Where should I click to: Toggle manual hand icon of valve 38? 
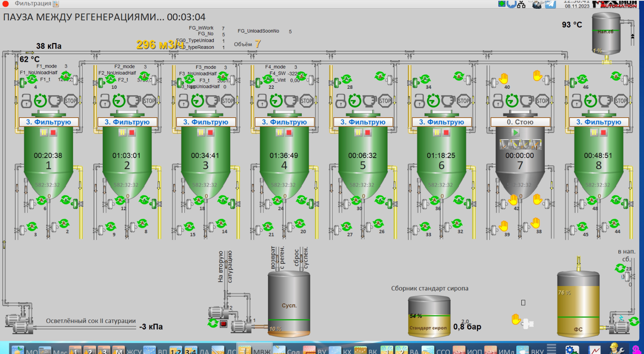(x=535, y=223)
